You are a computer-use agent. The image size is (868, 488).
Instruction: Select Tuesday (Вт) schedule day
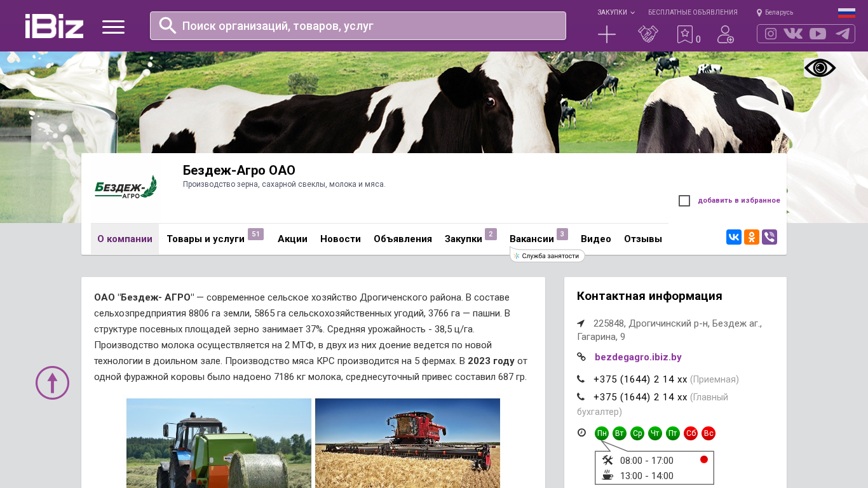click(x=620, y=433)
